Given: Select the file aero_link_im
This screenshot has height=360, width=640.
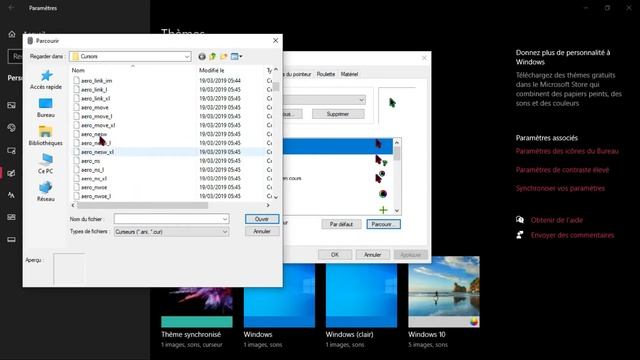Looking at the screenshot, I should pyautogui.click(x=96, y=81).
